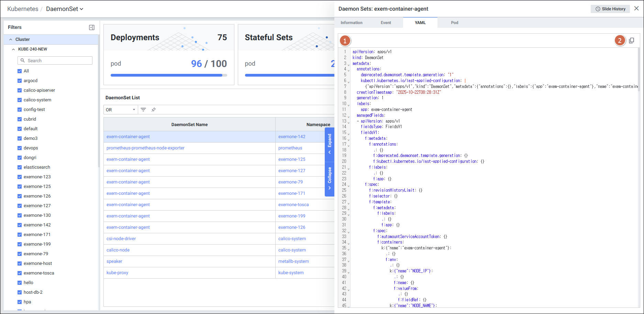644x314 pixels.
Task: Click the Deployments pod progress bar
Action: (168, 75)
